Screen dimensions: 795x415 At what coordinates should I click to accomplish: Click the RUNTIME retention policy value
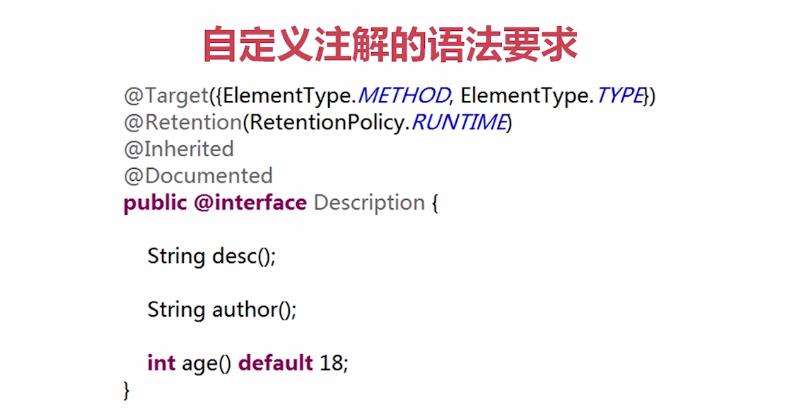point(459,123)
